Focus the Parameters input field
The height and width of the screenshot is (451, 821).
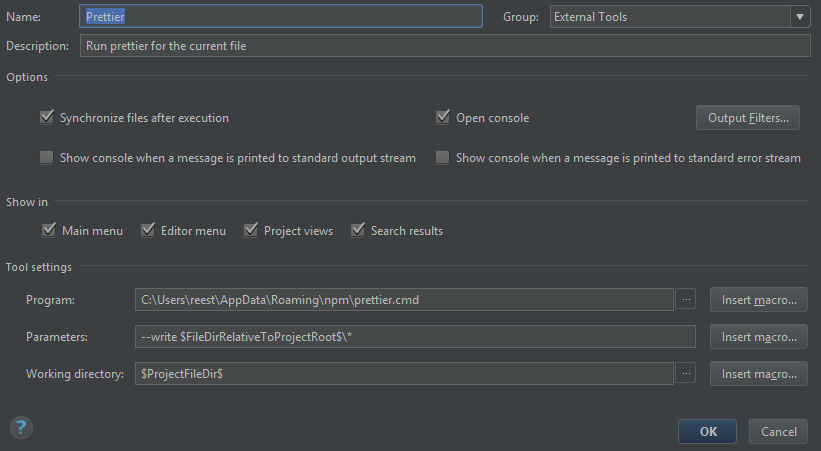(414, 336)
